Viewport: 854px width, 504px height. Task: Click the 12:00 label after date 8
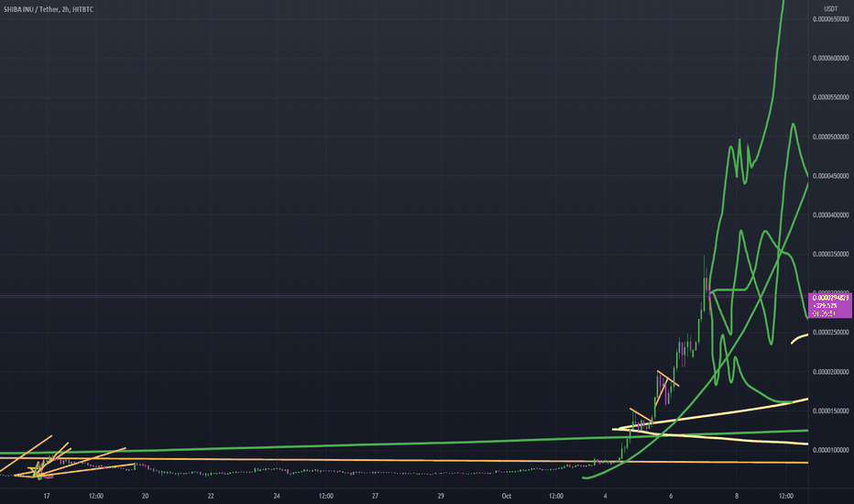click(x=786, y=496)
